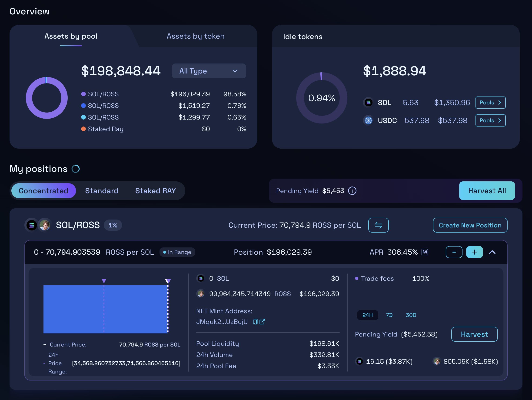Select the 30D yield timeframe
The height and width of the screenshot is (400, 532).
(411, 315)
